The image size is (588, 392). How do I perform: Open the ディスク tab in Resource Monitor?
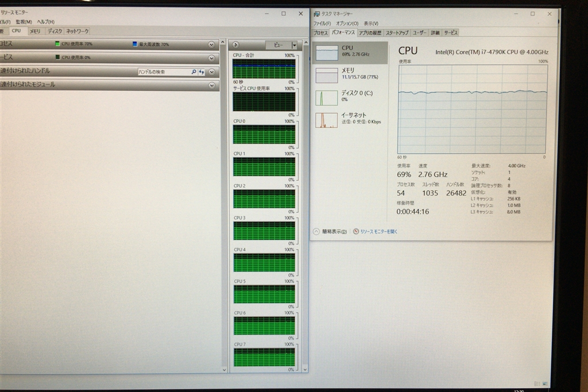(55, 32)
